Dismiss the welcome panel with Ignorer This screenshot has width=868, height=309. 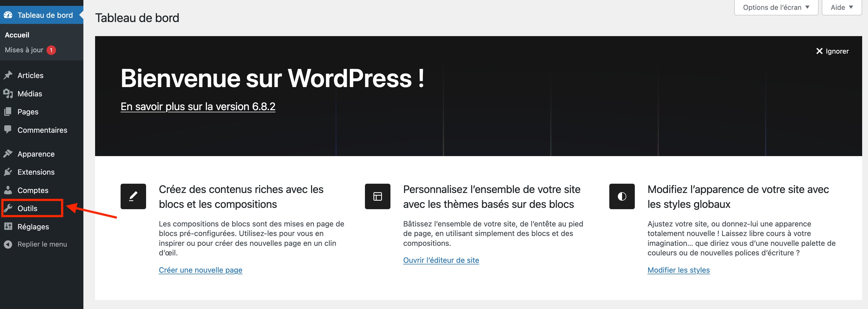tap(832, 51)
